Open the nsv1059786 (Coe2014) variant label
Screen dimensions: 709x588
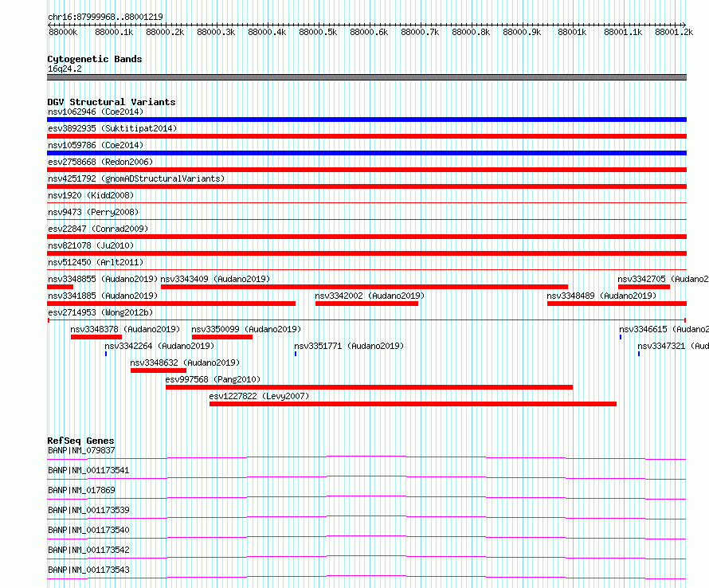(96, 145)
